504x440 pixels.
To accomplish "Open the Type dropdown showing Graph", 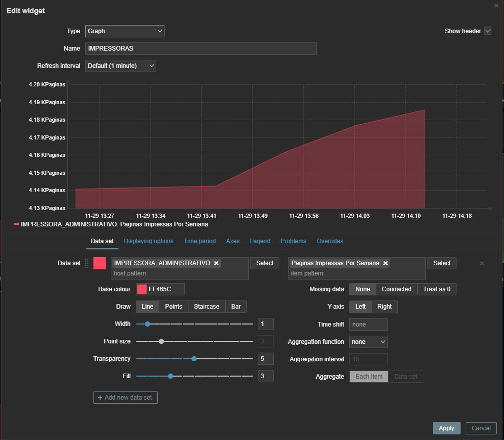I will pyautogui.click(x=125, y=31).
